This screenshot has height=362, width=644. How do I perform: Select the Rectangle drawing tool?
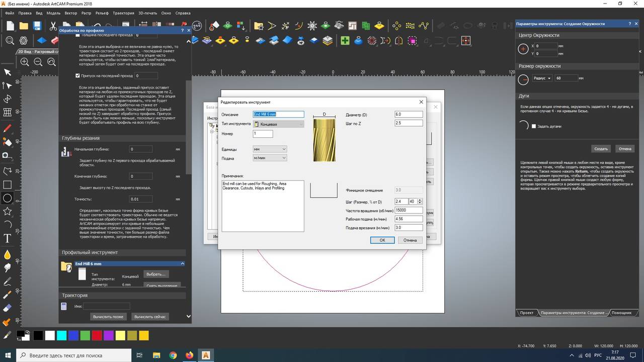point(8,185)
